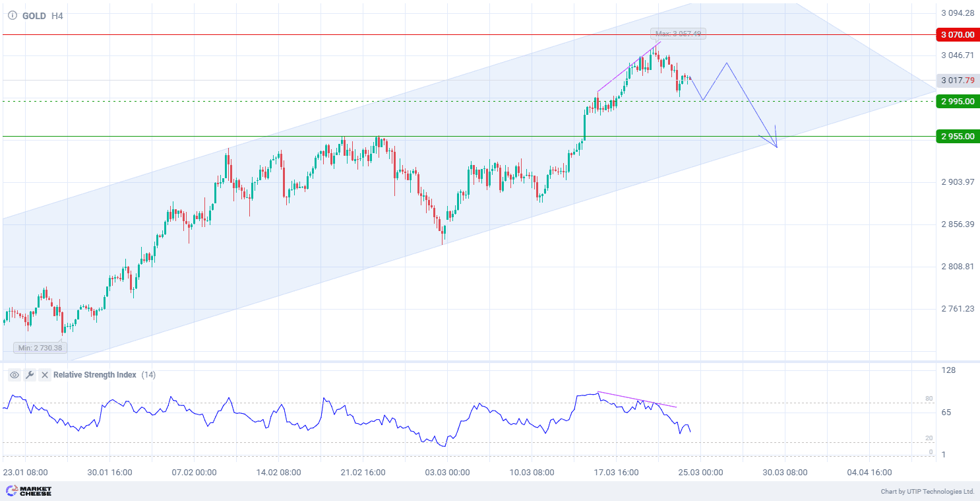Click the blue forecast arrow tip
980x501 pixels.
point(777,147)
